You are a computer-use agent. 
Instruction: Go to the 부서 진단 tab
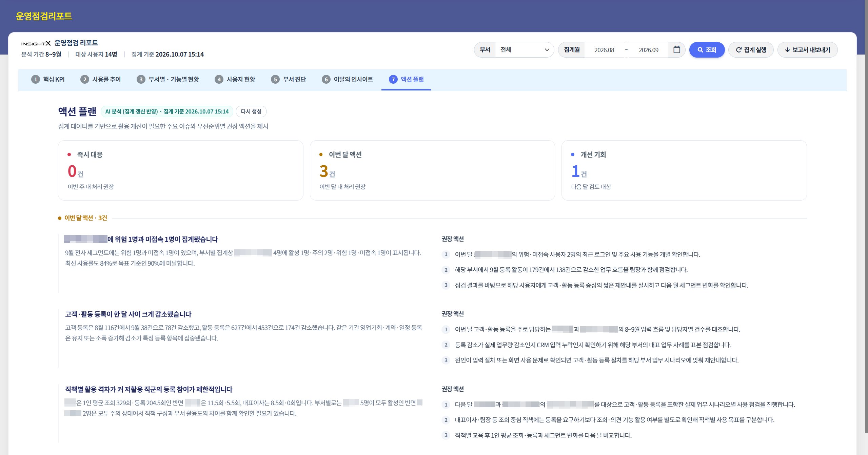point(288,79)
